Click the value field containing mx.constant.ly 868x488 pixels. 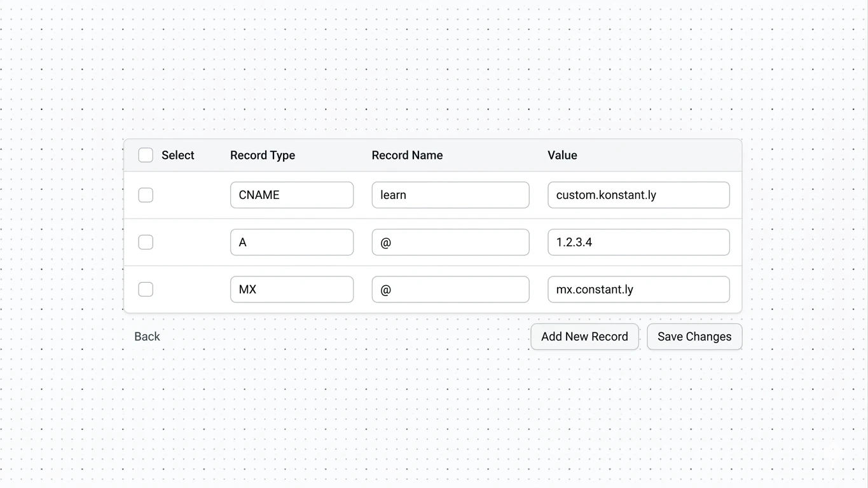638,289
